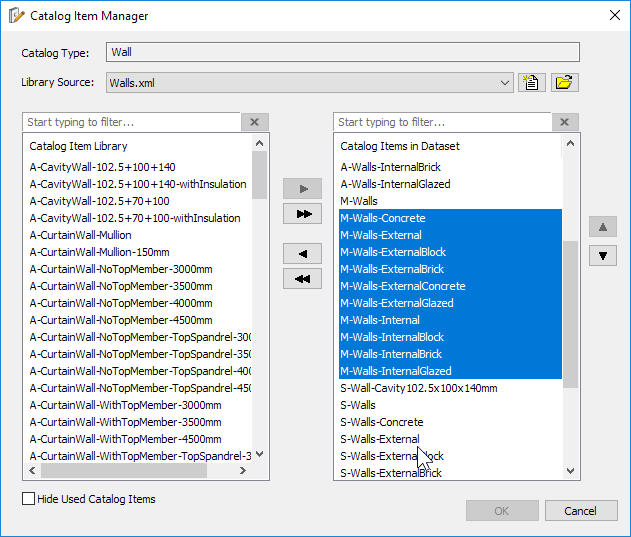Select M-Walls-InternalGlazed in dataset
This screenshot has height=537, width=631.
(450, 371)
